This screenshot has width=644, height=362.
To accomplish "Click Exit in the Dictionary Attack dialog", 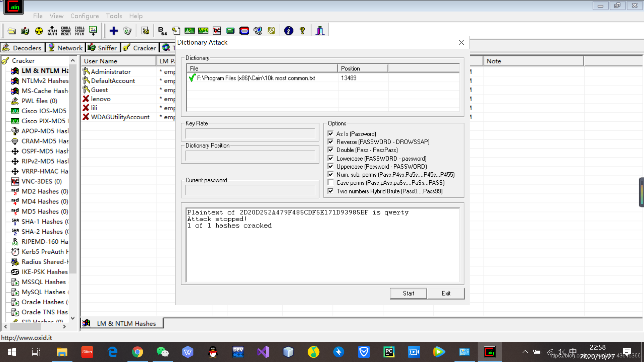I will pyautogui.click(x=446, y=293).
